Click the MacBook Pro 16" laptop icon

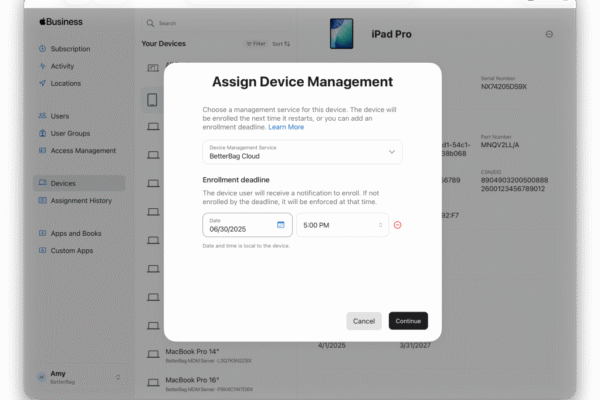tap(153, 382)
